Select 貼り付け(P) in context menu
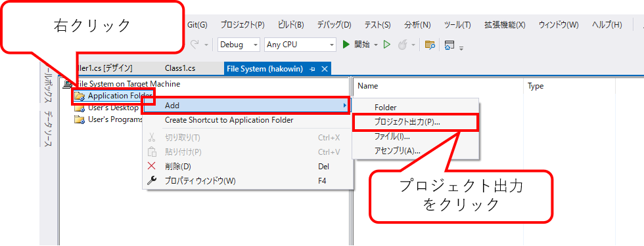 pos(248,152)
